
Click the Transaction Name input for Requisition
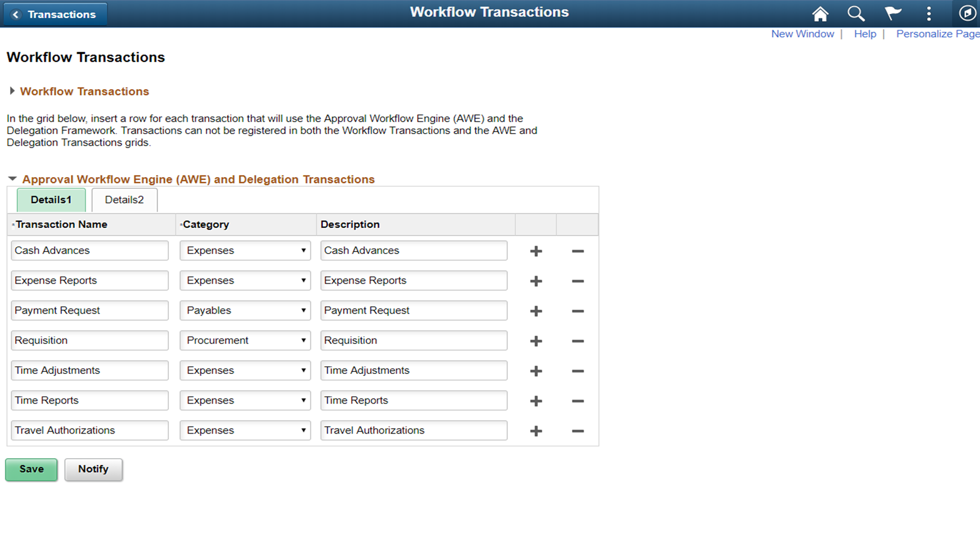(x=90, y=340)
